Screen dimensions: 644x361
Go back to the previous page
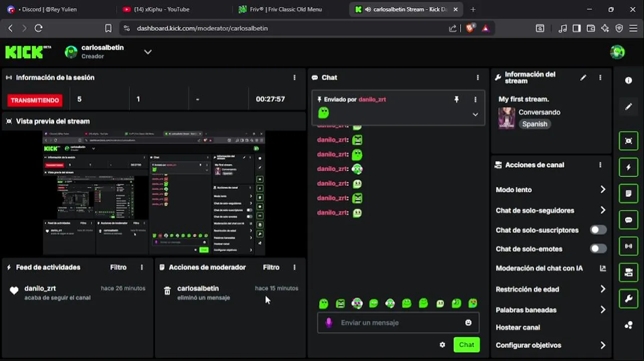pyautogui.click(x=11, y=29)
